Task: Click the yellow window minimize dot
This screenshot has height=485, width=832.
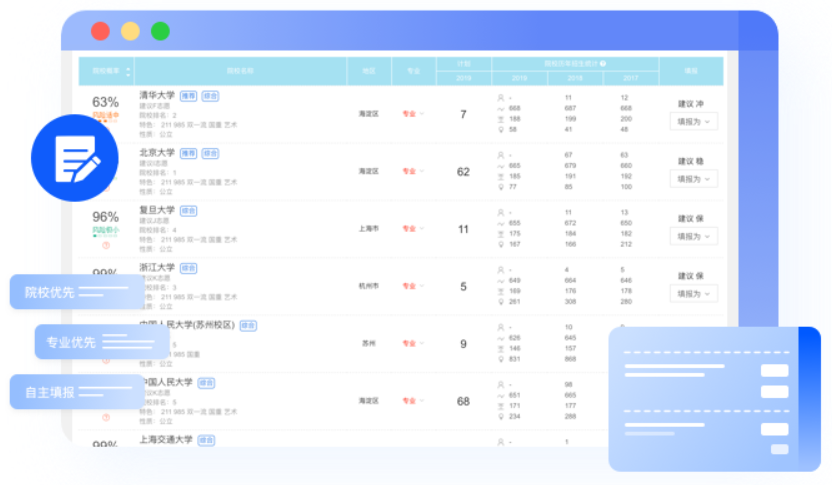Action: (x=131, y=31)
